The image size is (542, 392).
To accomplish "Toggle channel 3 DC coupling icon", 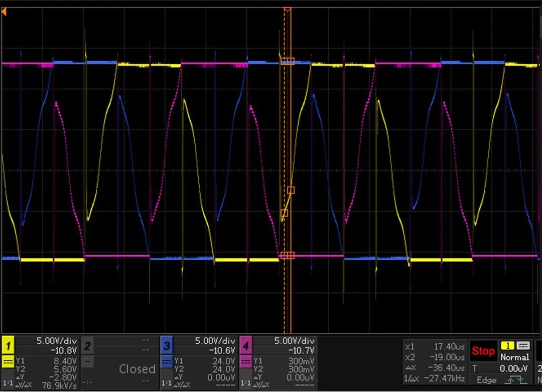I will coord(167,361).
